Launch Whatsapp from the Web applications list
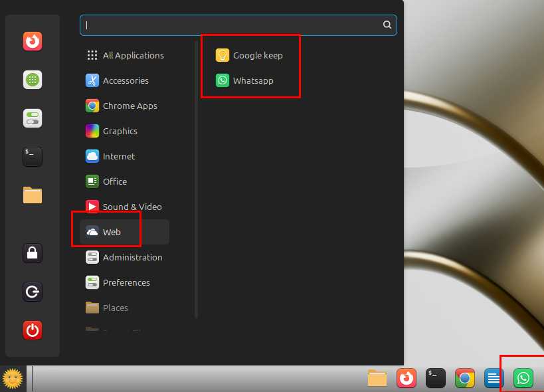The width and height of the screenshot is (544, 392). tap(252, 80)
